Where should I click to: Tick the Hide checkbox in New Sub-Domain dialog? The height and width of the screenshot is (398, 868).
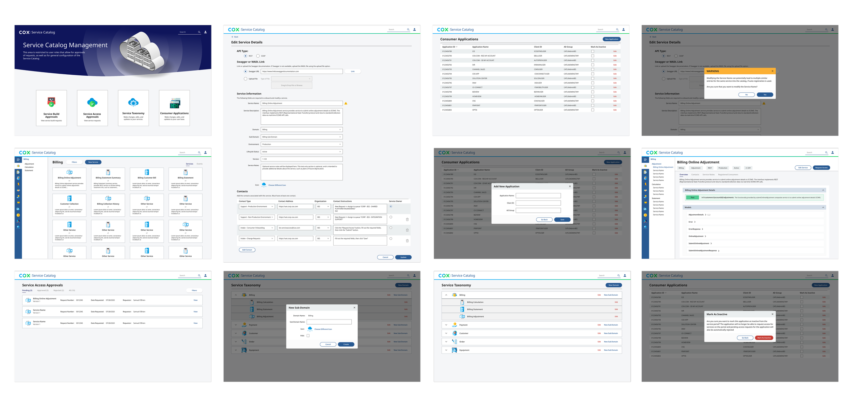click(308, 336)
